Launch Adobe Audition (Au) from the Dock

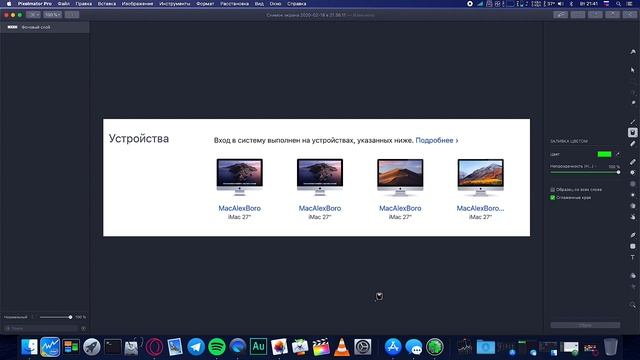(258, 347)
